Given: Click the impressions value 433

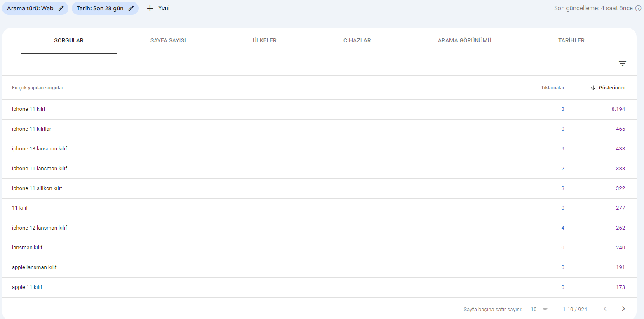Looking at the screenshot, I should pos(620,149).
